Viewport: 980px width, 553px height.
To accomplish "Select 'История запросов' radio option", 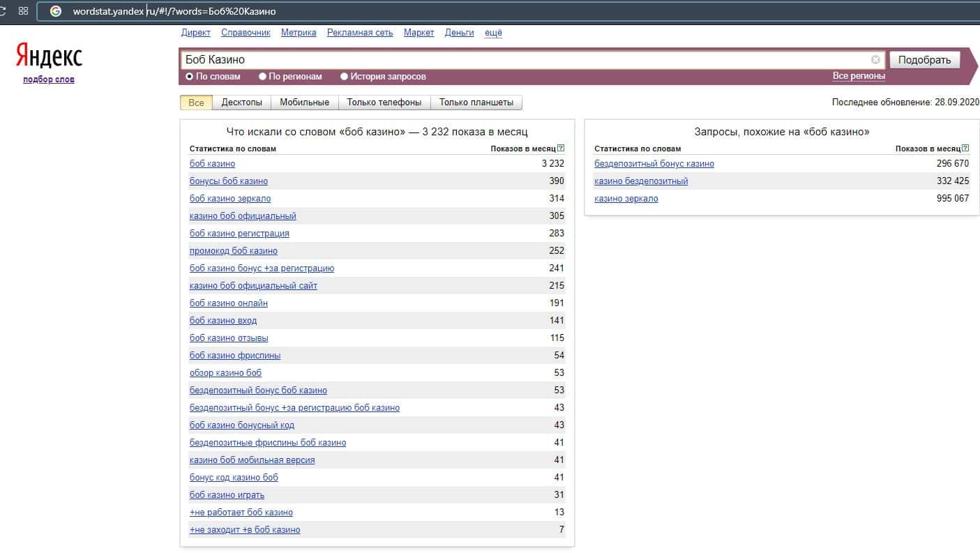I will pos(344,77).
